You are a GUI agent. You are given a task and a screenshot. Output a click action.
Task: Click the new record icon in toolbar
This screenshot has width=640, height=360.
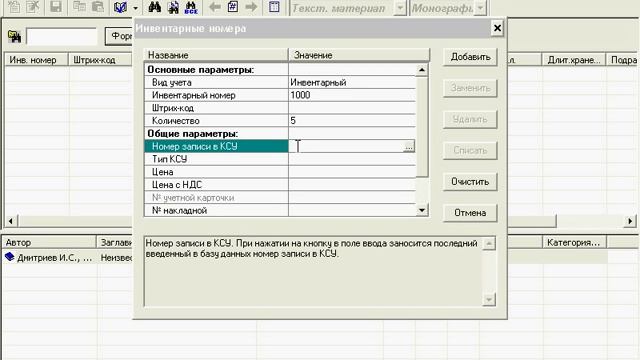[14, 7]
